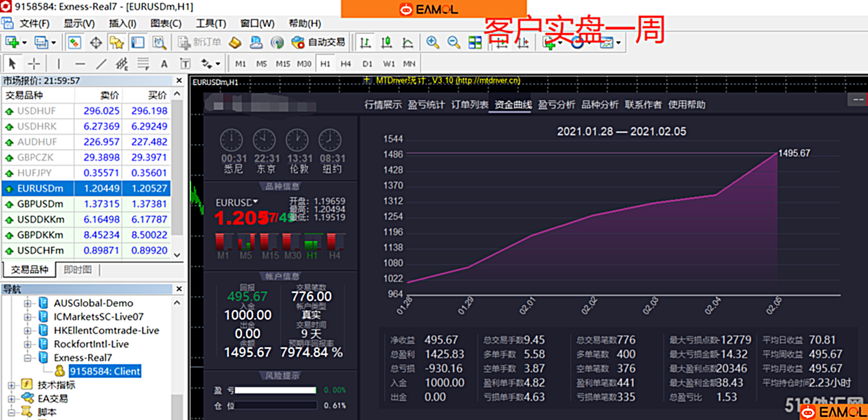Open the new chart dropdown arrow

coord(25,43)
